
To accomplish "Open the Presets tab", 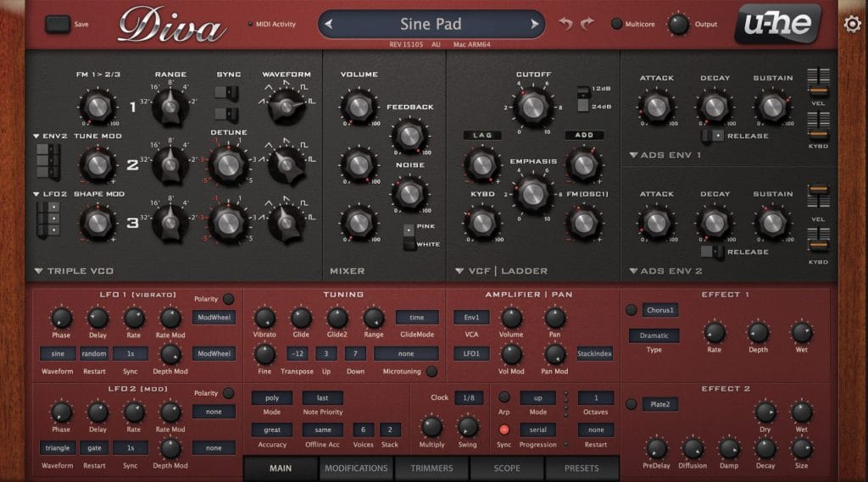I will (581, 468).
